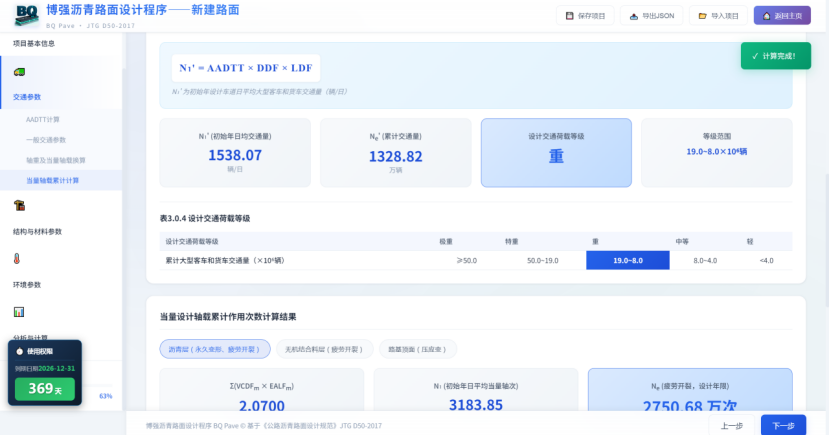
Task: Click the 表3.0.4 设计交通荷载等级 heading
Action: pyautogui.click(x=205, y=219)
